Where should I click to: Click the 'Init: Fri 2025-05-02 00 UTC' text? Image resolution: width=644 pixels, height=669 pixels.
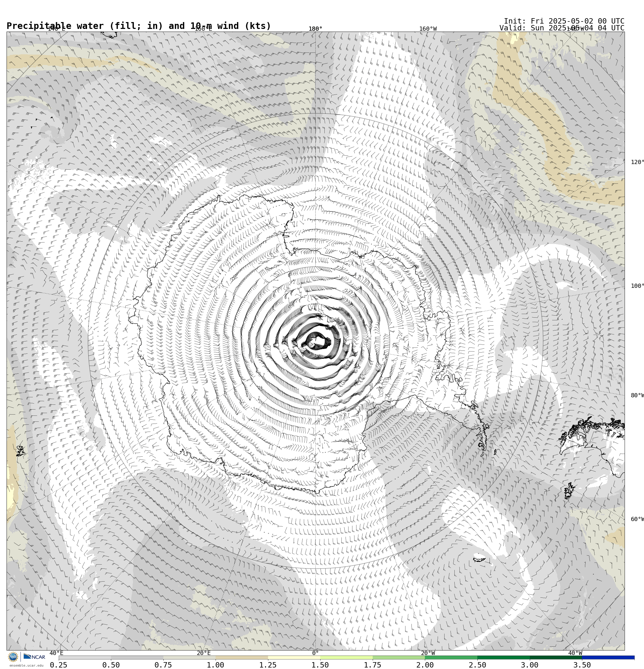[564, 21]
